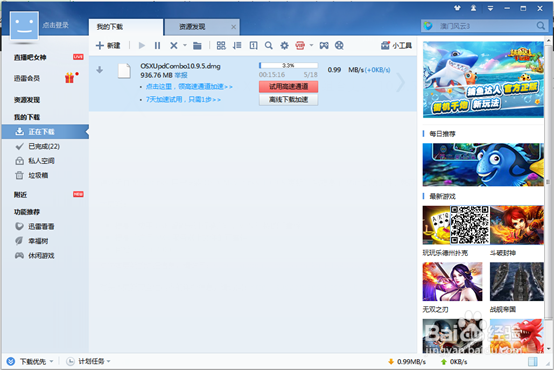Click the 离线下载加速 button
The height and width of the screenshot is (370, 554).
(x=288, y=100)
